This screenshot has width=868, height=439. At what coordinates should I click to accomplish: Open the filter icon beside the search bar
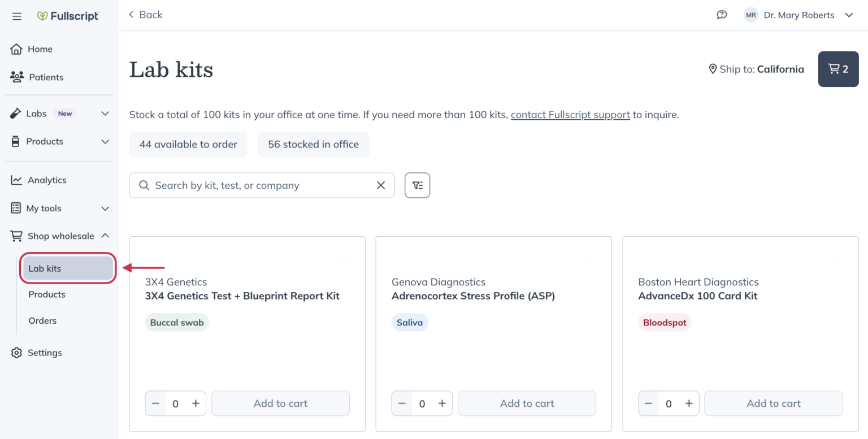click(x=417, y=185)
